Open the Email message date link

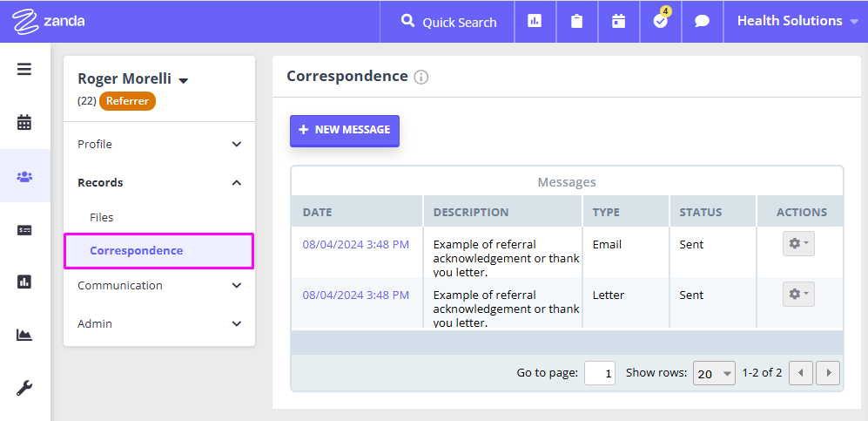point(356,244)
